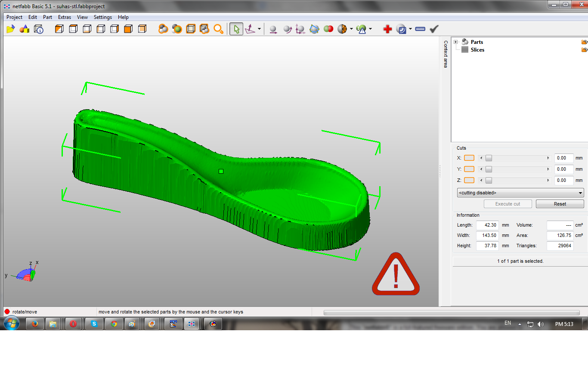Click the X cut slider handle
This screenshot has width=588, height=387.
tap(489, 158)
